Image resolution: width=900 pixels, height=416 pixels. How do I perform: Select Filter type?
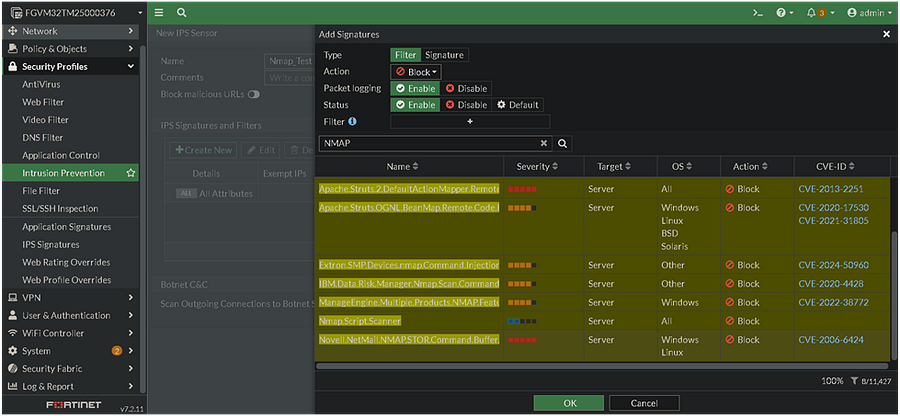(x=406, y=55)
